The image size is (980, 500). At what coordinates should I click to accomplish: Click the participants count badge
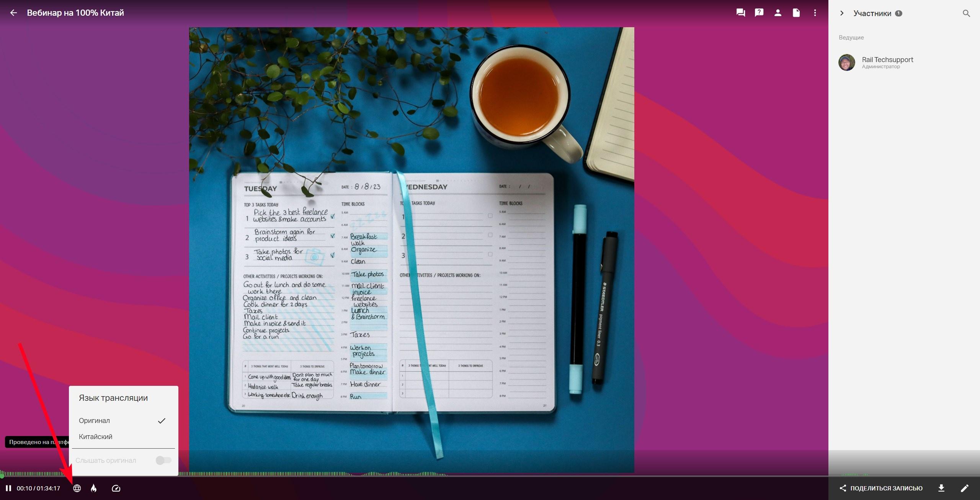pos(899,13)
